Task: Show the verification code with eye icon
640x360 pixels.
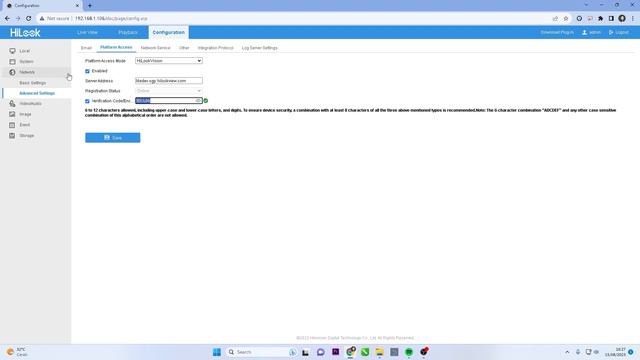Action: tap(198, 100)
